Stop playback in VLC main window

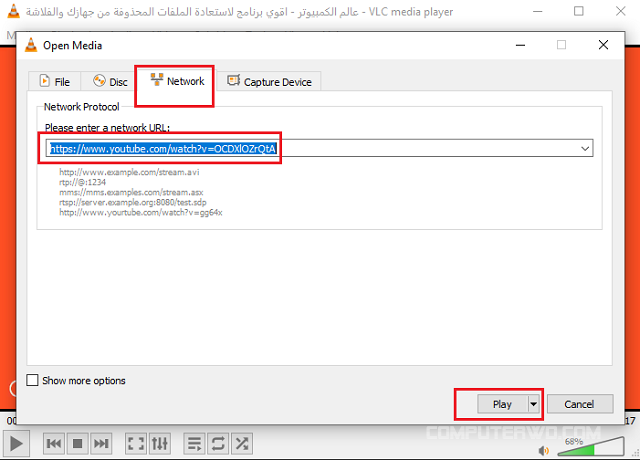[x=78, y=443]
